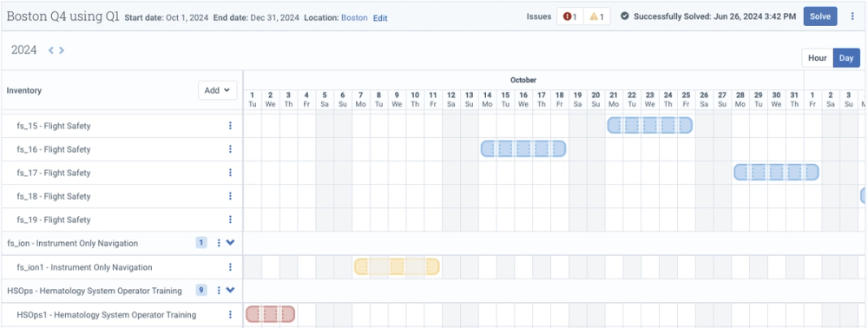Open options menu for HSOps group row
This screenshot has height=328, width=868.
(x=219, y=291)
